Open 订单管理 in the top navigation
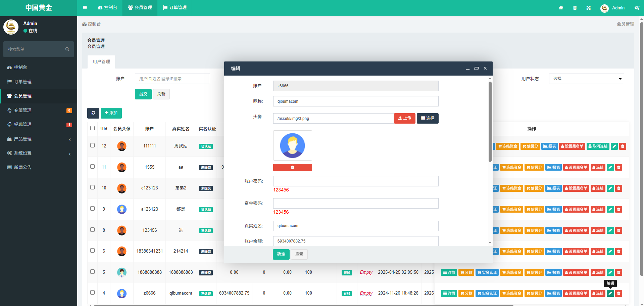Image resolution: width=644 pixels, height=306 pixels. coord(175,8)
